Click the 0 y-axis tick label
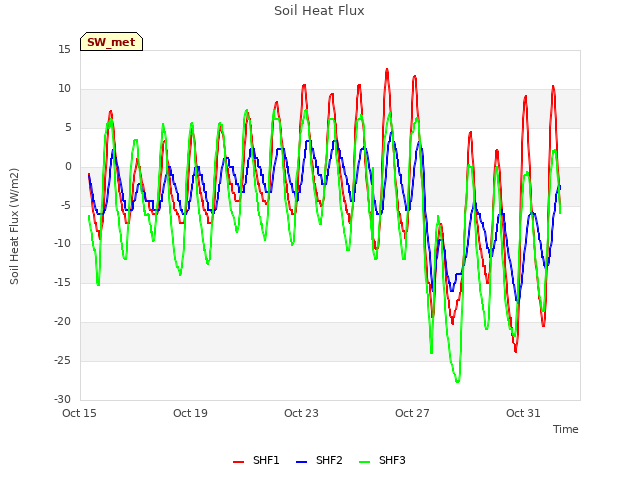The height and width of the screenshot is (480, 640). click(x=68, y=167)
